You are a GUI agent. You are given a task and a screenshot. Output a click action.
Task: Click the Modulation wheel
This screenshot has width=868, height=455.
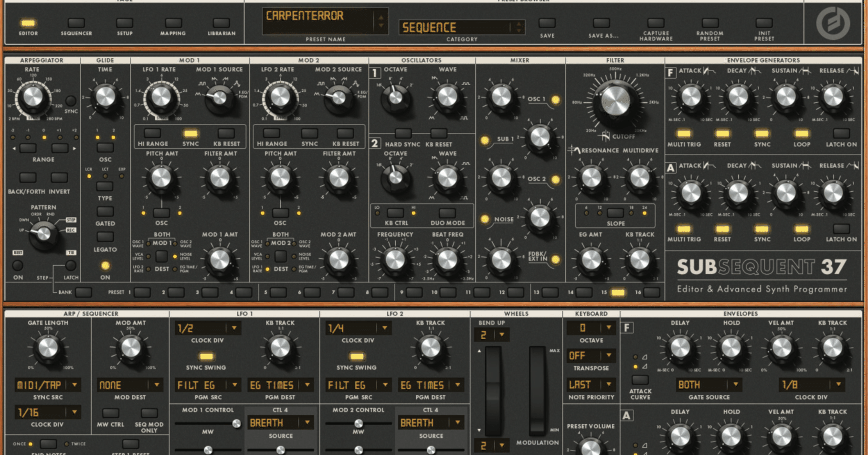pyautogui.click(x=537, y=390)
